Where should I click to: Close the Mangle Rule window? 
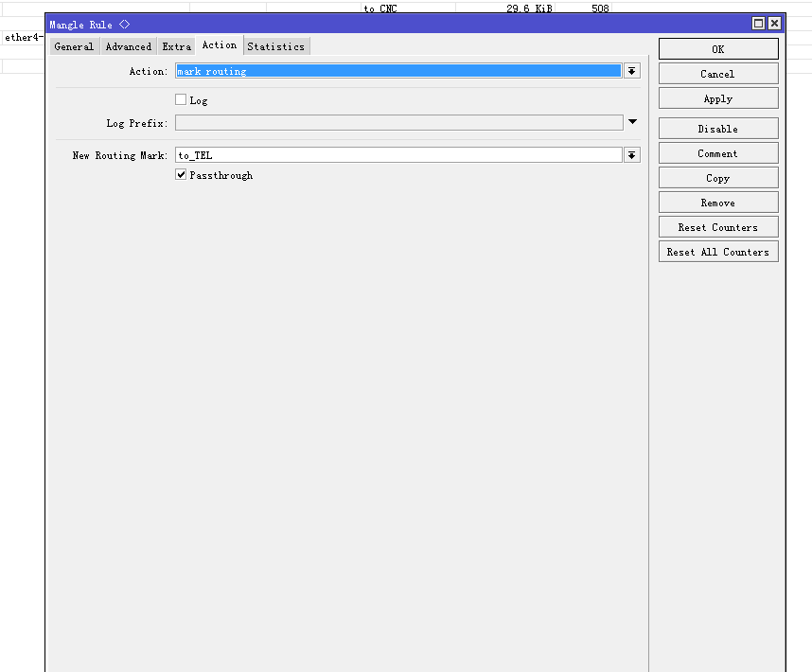coord(774,24)
